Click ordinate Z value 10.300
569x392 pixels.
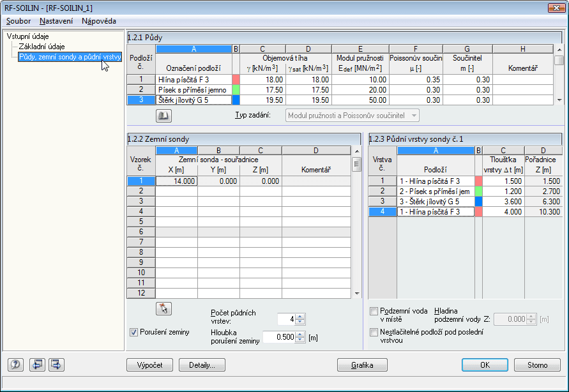pyautogui.click(x=543, y=211)
